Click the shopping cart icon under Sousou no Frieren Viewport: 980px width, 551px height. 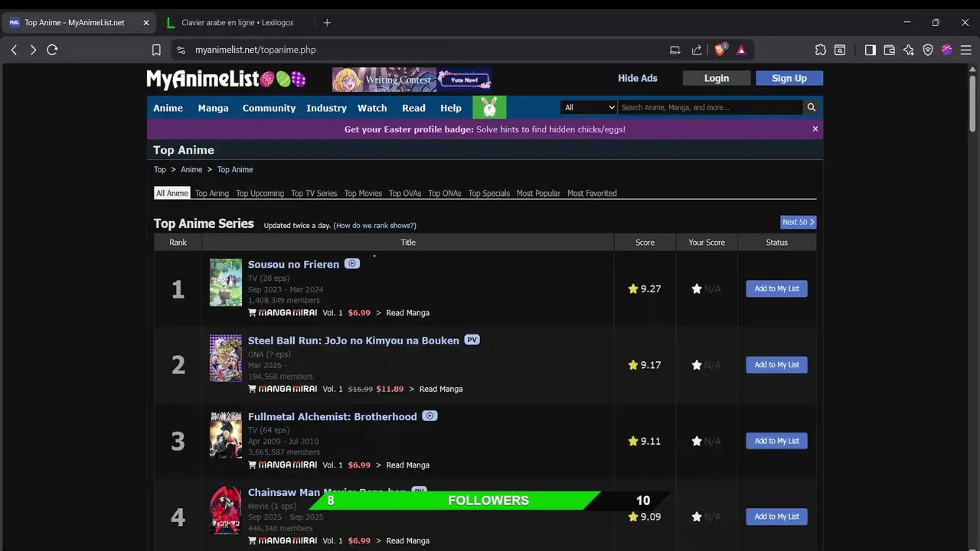[x=253, y=312]
